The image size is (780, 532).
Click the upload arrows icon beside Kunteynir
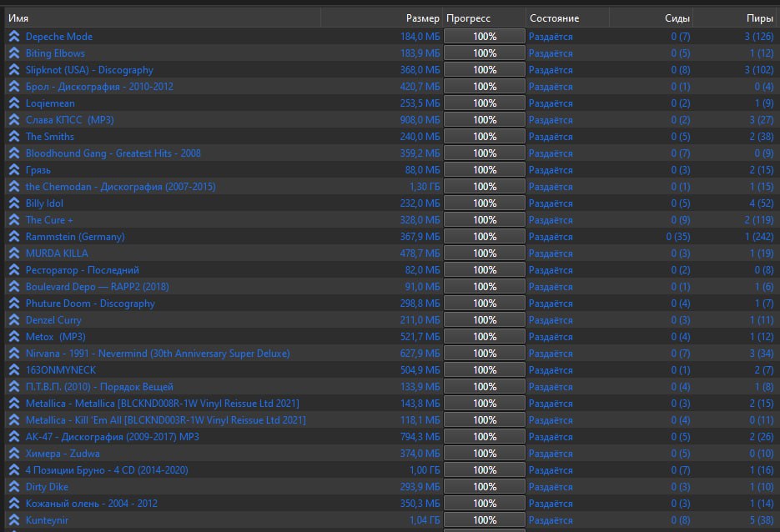(14, 520)
